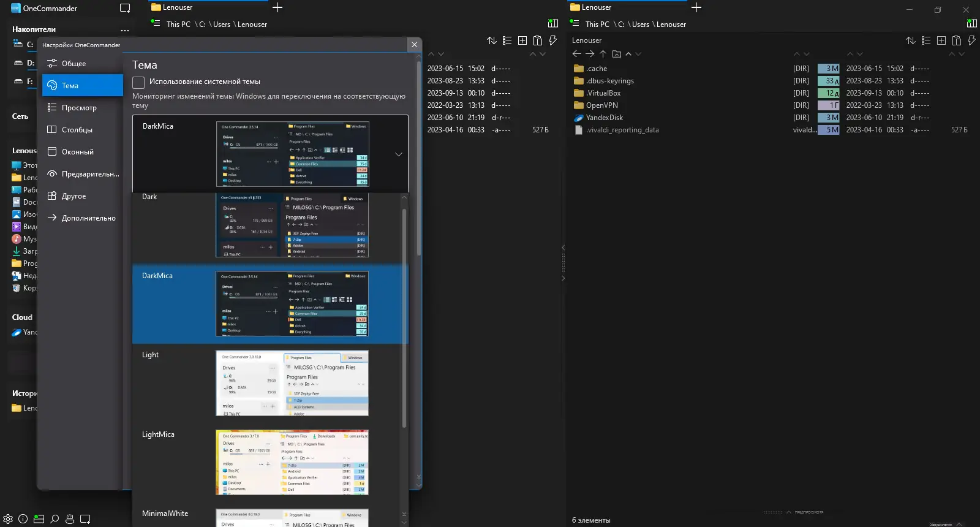Open quick actions lightning icon in the right pane

(971, 40)
